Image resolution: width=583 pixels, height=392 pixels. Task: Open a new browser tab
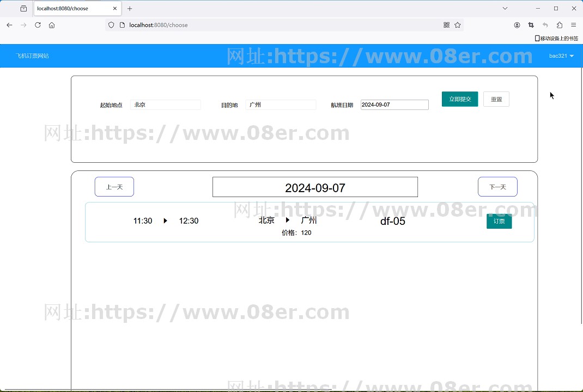point(130,8)
